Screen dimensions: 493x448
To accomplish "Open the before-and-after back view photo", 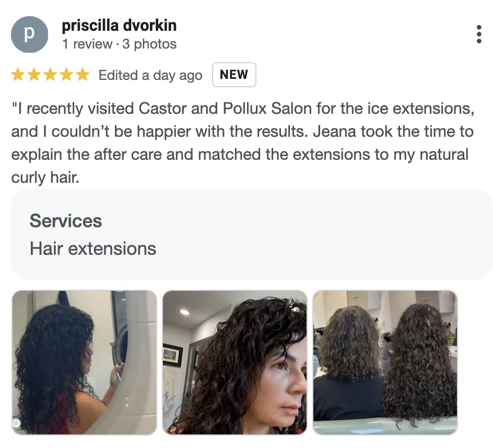I will tap(385, 362).
